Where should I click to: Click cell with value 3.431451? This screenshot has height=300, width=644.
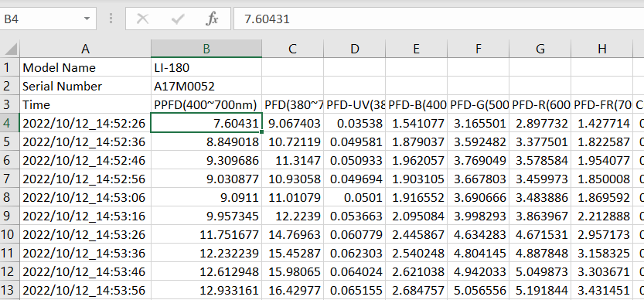coord(601,290)
